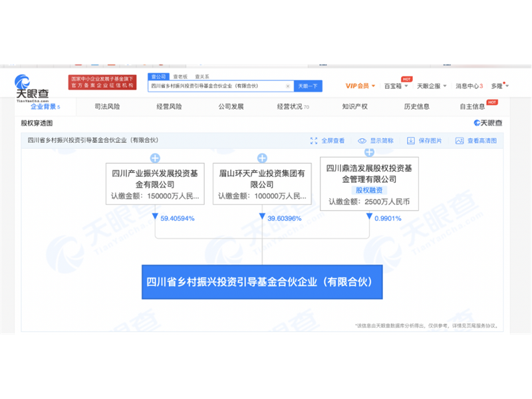Toggle the 显示简称 eye icon
Viewport: 532px width, 399px height.
[x=362, y=141]
